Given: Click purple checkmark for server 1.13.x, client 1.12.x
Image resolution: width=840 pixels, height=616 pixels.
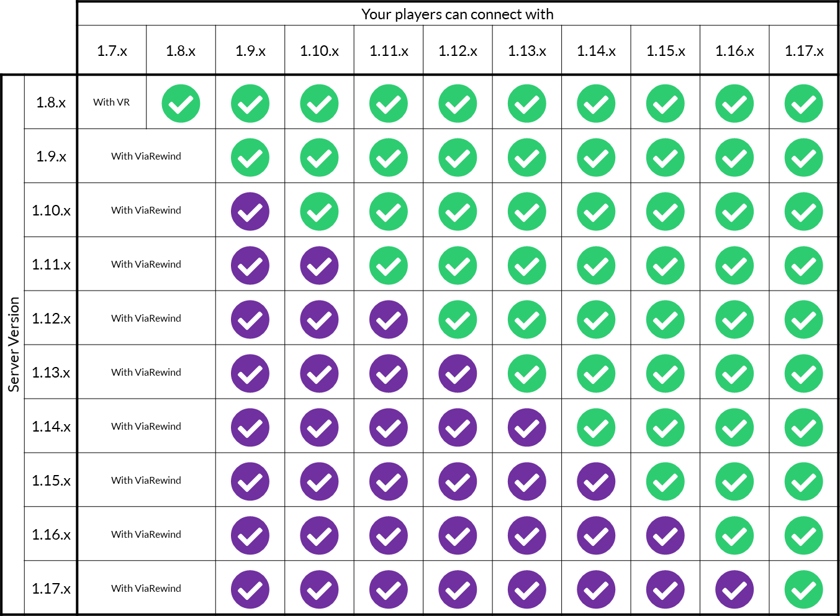Looking at the screenshot, I should [x=458, y=374].
